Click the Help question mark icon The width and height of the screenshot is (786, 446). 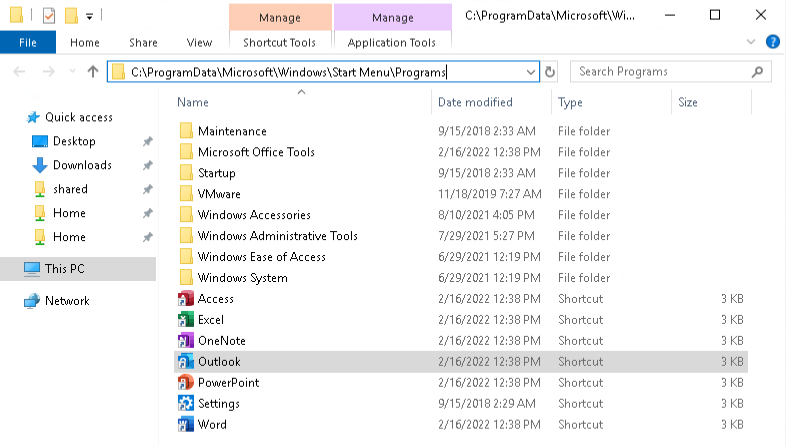[772, 42]
